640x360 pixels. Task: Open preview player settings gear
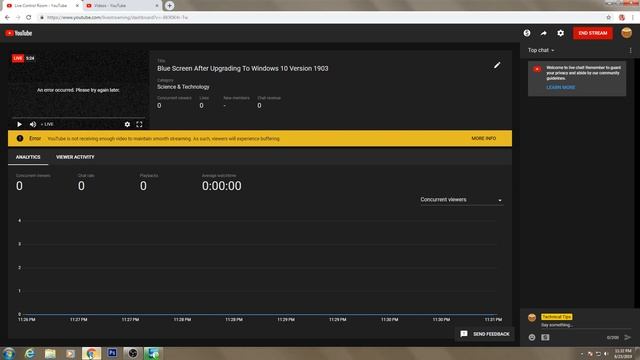127,124
